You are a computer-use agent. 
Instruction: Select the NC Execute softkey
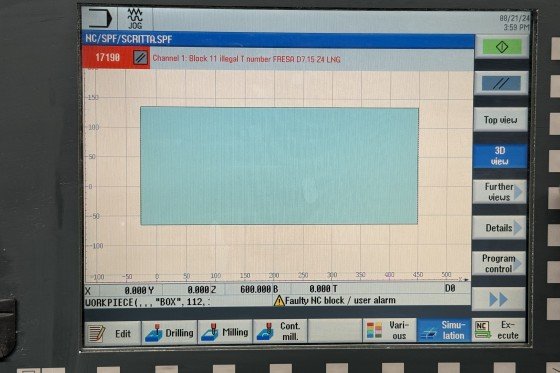498,330
